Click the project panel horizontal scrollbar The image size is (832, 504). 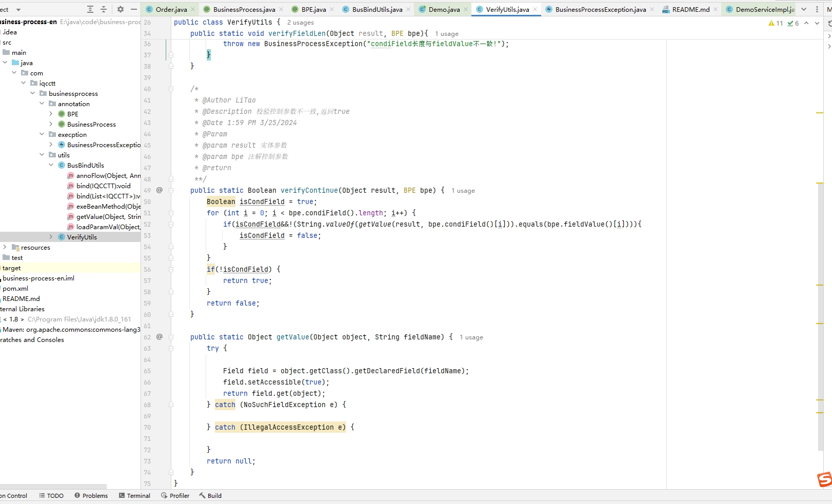(x=53, y=486)
